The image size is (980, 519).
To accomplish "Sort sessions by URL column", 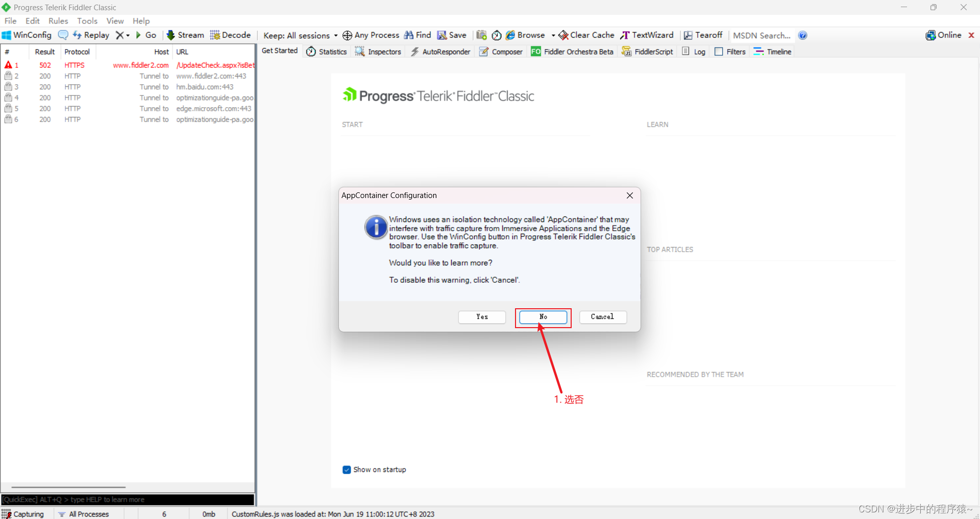I will pyautogui.click(x=214, y=52).
